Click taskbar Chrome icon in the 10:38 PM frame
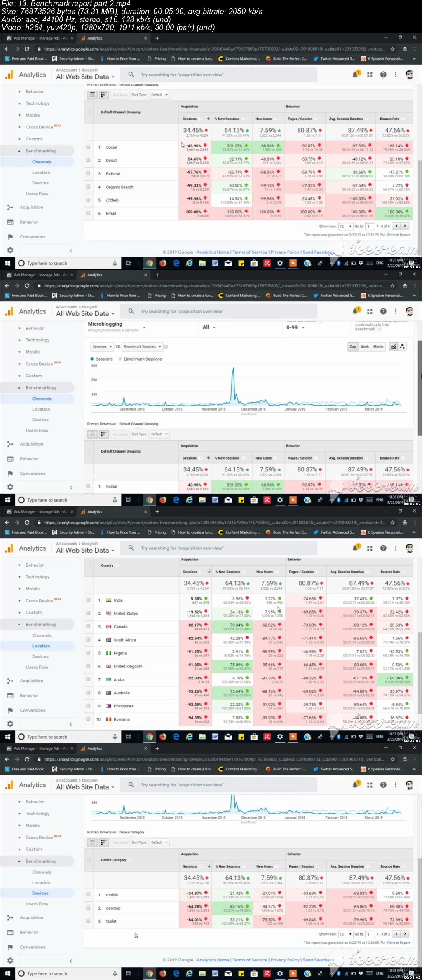This screenshot has width=422, height=980. 150,973
